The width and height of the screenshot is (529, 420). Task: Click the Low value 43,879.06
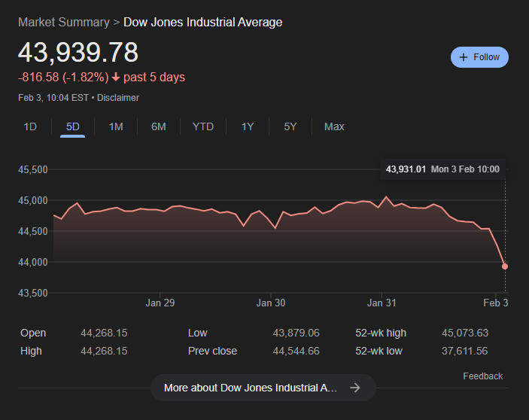[296, 333]
